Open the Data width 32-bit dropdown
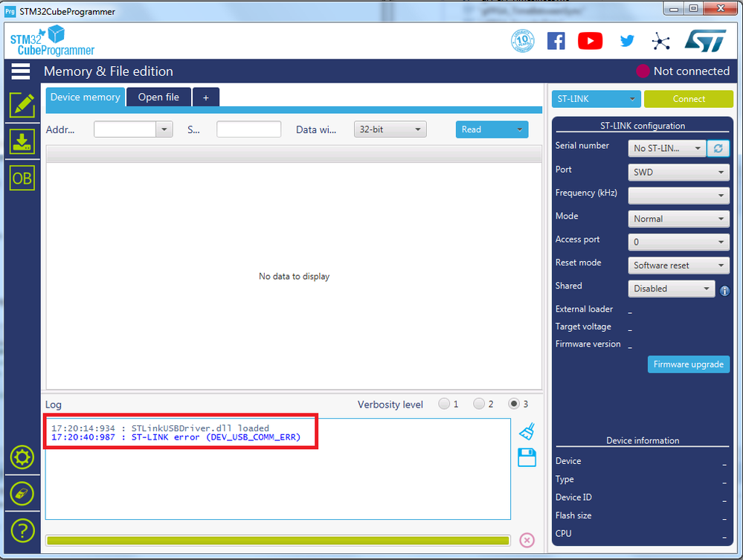Image resolution: width=743 pixels, height=560 pixels. [x=390, y=129]
